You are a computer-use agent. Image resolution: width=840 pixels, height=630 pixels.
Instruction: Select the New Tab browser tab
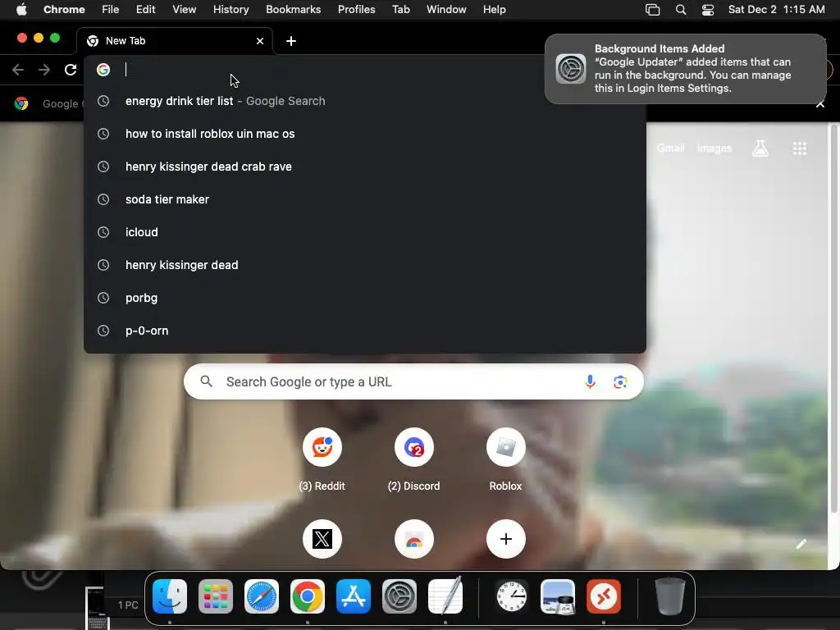point(176,41)
